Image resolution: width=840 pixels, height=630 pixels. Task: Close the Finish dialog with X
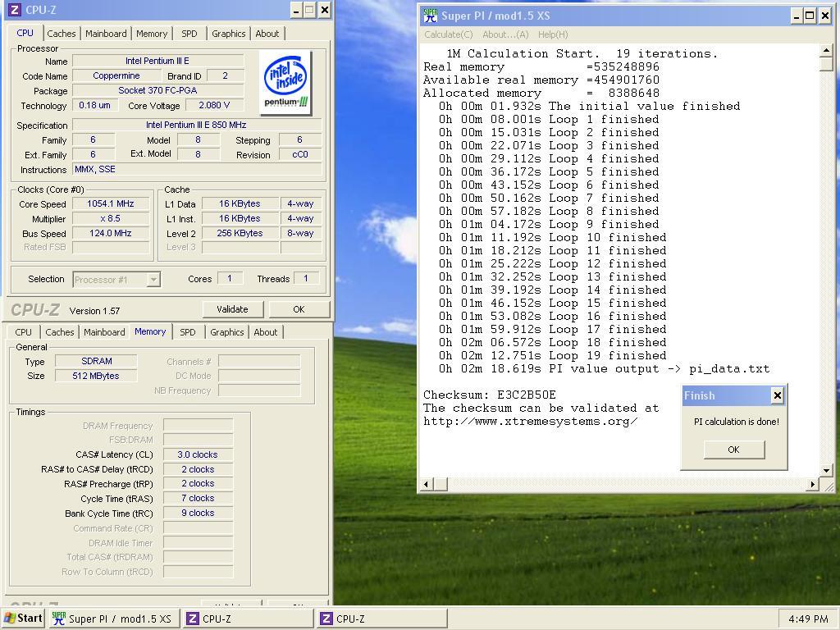[x=778, y=396]
